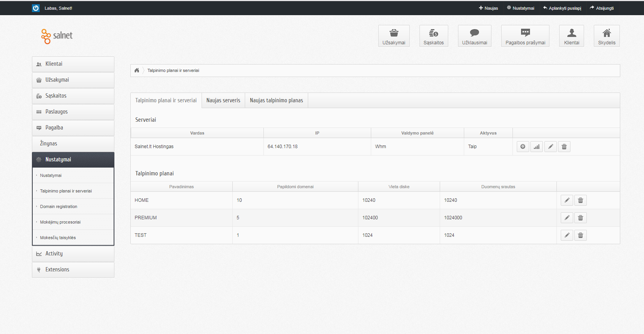Expand the Paslaugos sidebar section
The height and width of the screenshot is (334, 644).
73,112
